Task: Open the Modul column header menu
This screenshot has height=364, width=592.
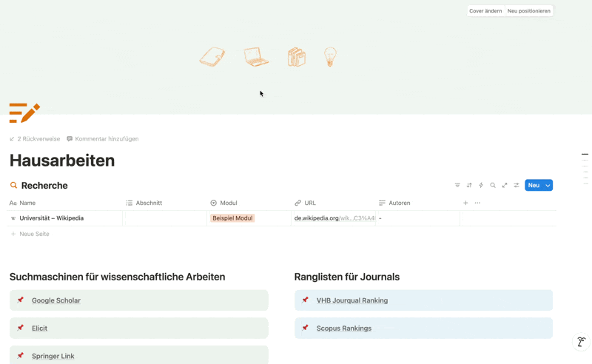Action: click(229, 203)
